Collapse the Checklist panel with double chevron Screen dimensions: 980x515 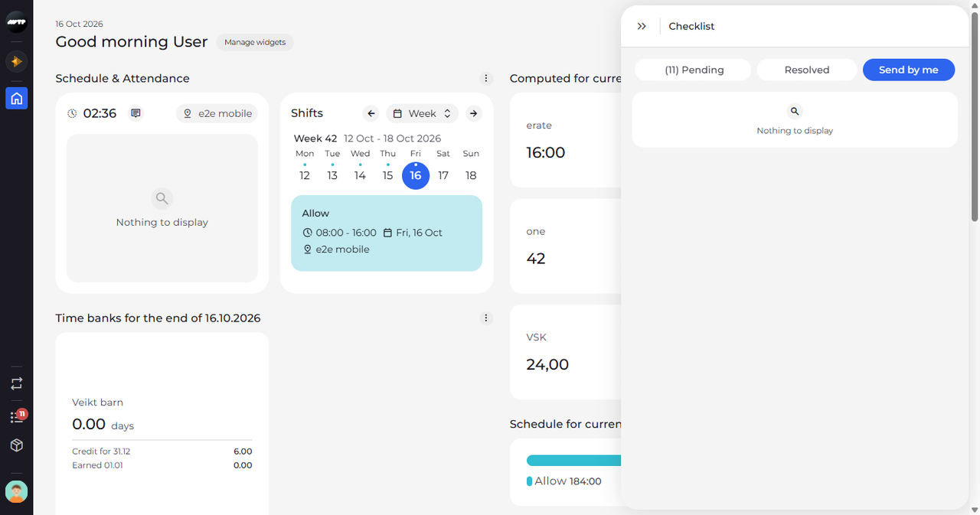(x=642, y=26)
